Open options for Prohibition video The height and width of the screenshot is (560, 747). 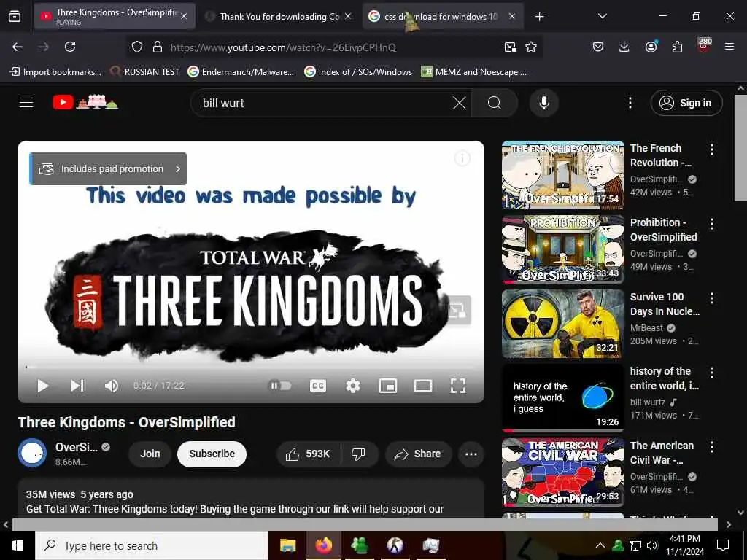tap(712, 224)
